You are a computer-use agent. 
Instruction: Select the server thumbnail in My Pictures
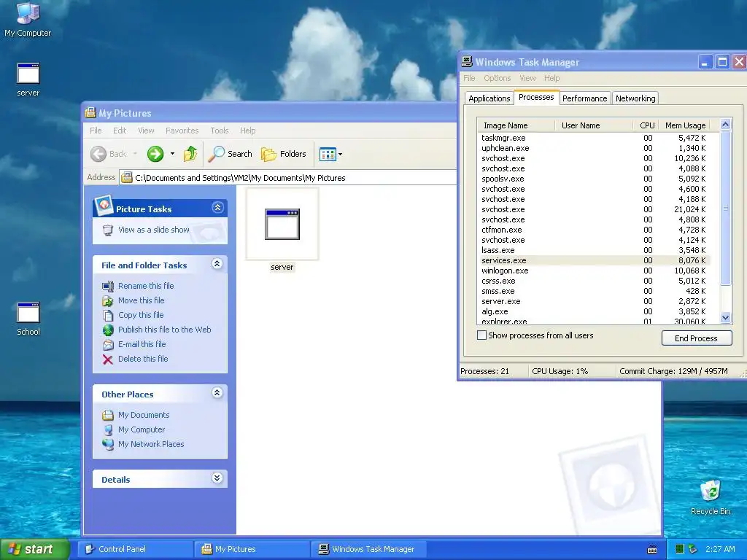click(x=282, y=225)
